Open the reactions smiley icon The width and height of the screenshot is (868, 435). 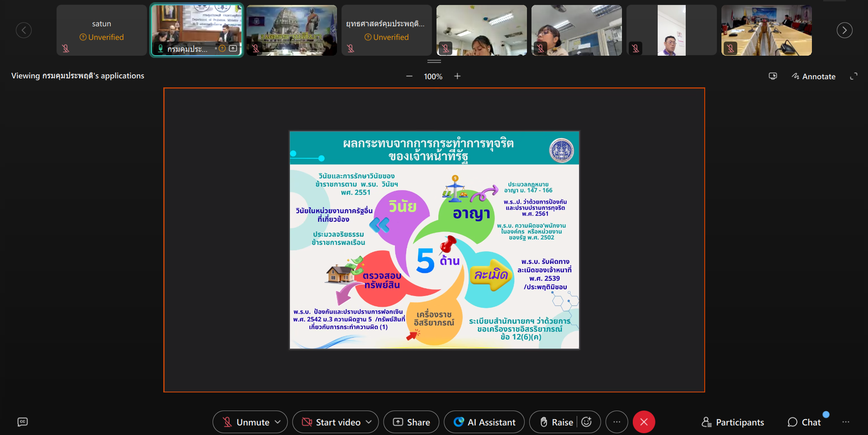point(587,422)
